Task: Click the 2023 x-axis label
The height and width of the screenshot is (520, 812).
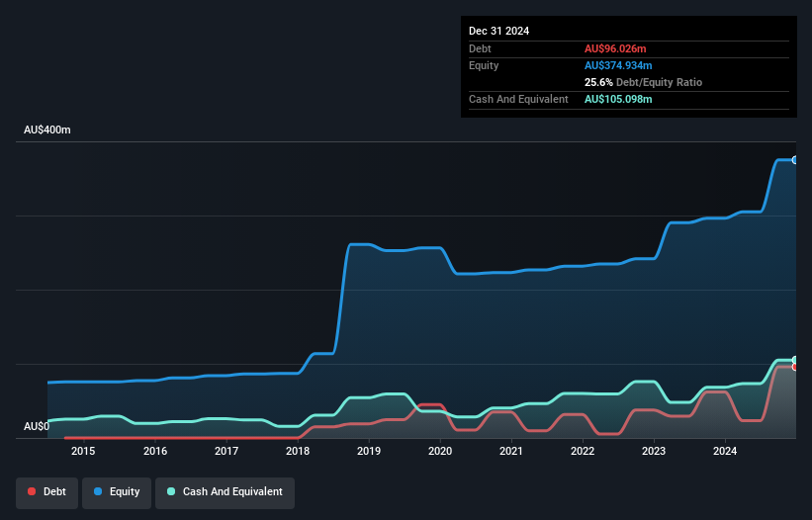Action: (x=654, y=451)
